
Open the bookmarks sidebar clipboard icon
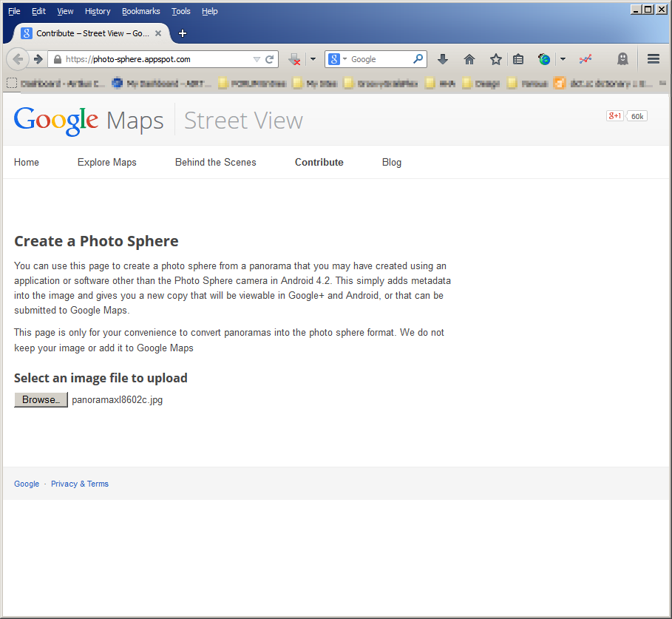coord(517,58)
